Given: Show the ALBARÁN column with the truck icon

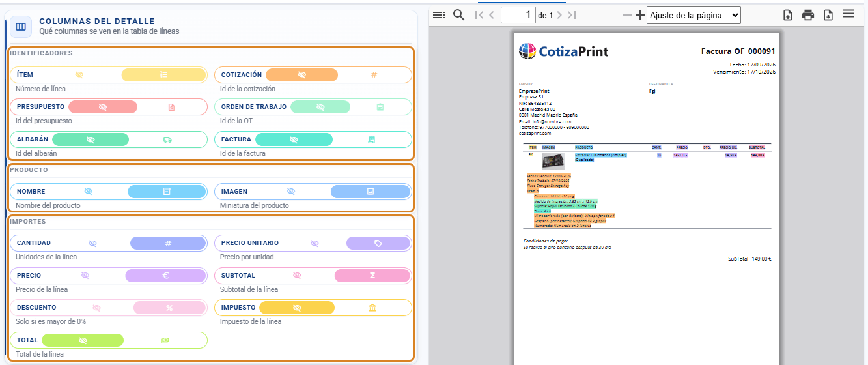Looking at the screenshot, I should point(167,139).
